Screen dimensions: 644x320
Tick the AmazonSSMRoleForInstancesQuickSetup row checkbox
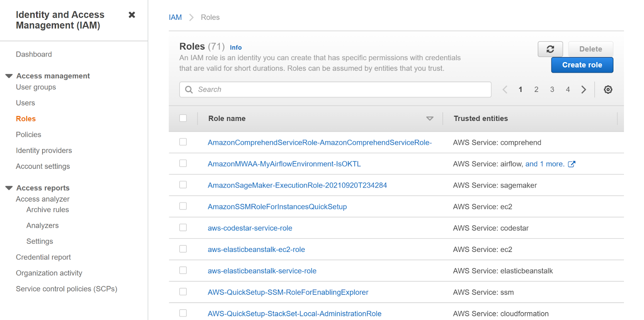pos(183,206)
